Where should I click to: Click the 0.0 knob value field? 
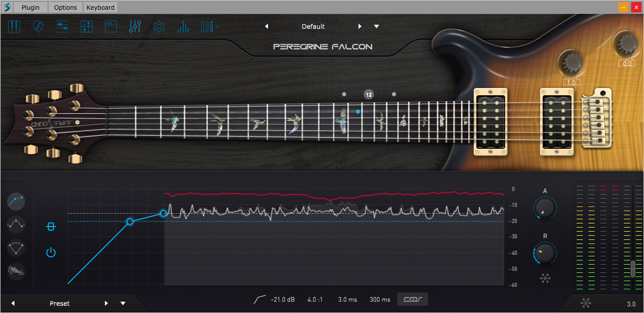coord(627,63)
